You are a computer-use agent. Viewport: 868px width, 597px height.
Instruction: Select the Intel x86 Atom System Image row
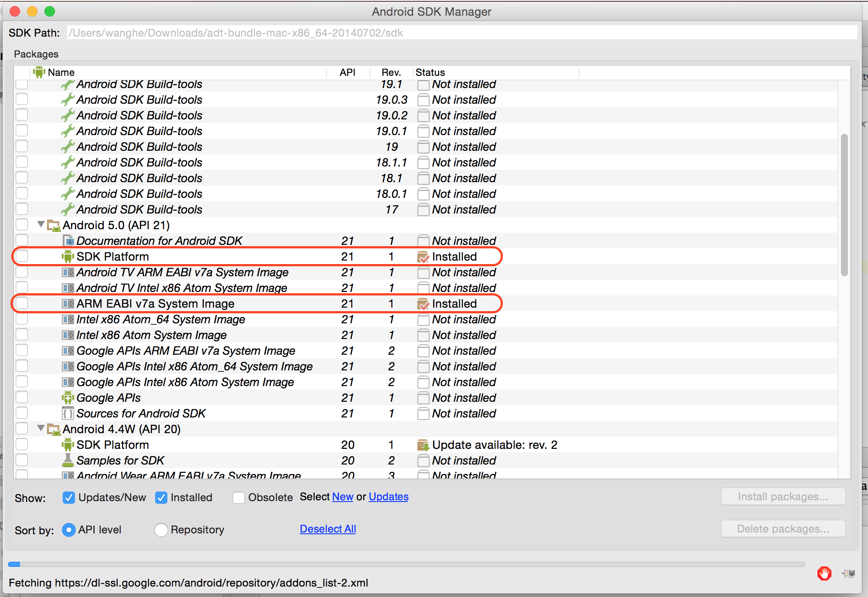click(426, 335)
